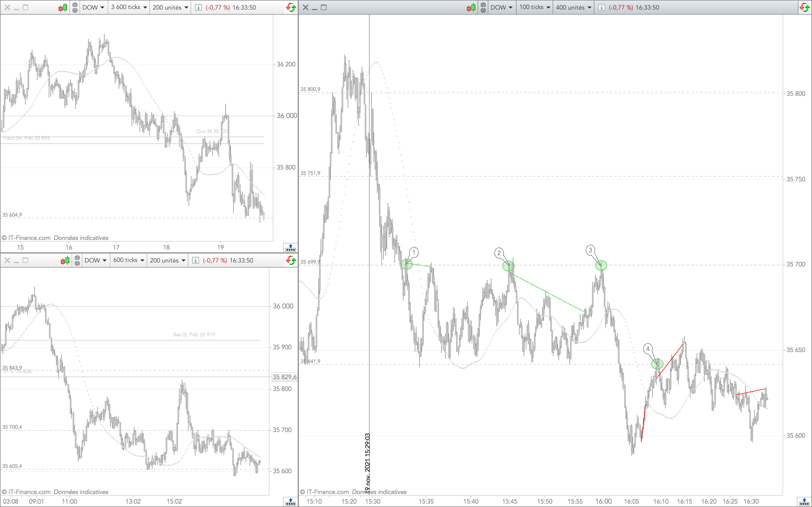
Task: Click export icon at bottom of 100 ticks chart
Action: pos(804,502)
